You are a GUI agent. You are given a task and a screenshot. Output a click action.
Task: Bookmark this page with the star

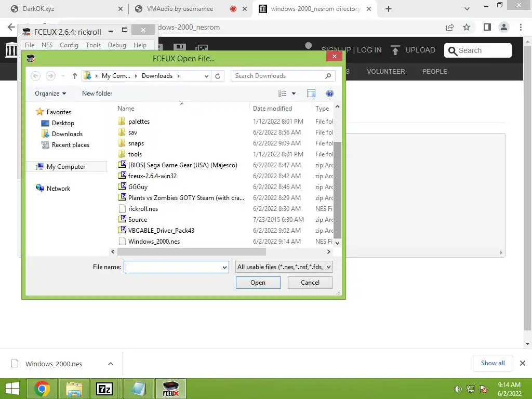pyautogui.click(x=467, y=27)
